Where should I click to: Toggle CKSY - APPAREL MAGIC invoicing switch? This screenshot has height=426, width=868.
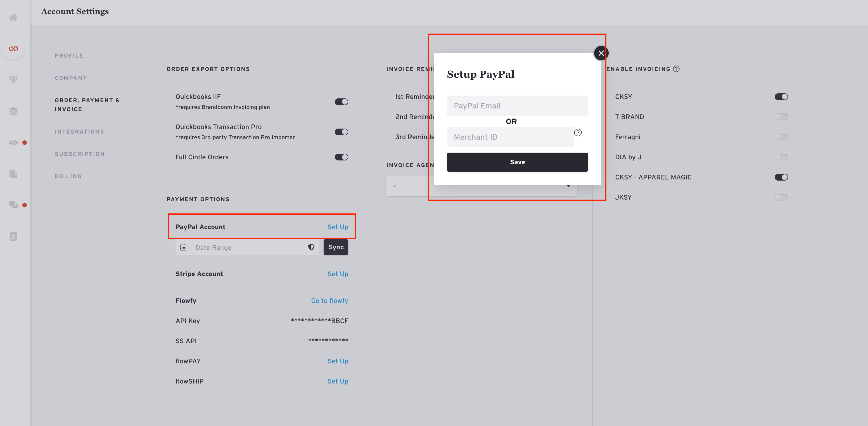click(x=781, y=177)
